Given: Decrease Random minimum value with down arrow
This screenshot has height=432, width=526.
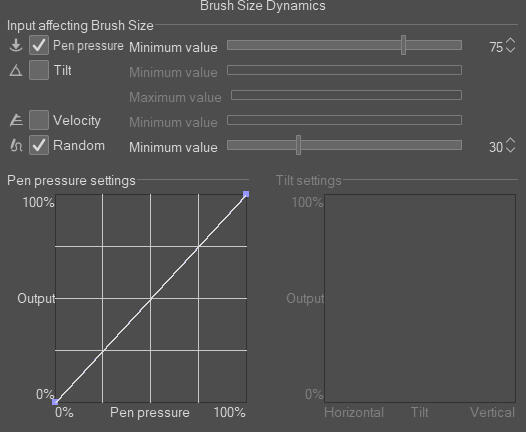Looking at the screenshot, I should coord(510,150).
